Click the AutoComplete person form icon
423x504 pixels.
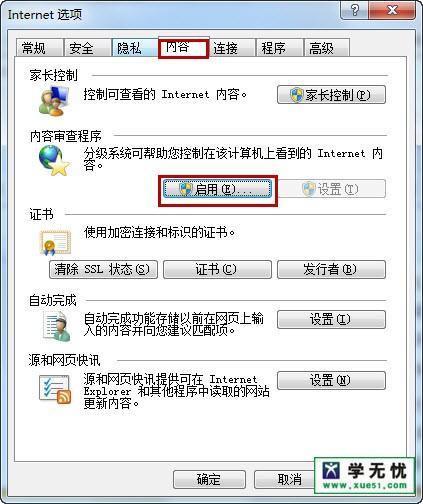point(57,326)
